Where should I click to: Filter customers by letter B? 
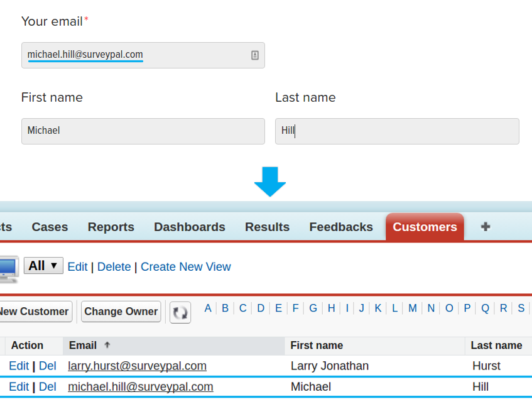pos(225,308)
